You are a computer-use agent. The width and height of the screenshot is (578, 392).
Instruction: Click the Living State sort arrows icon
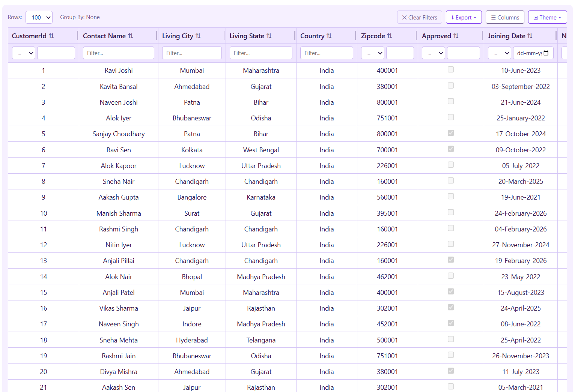(x=269, y=36)
